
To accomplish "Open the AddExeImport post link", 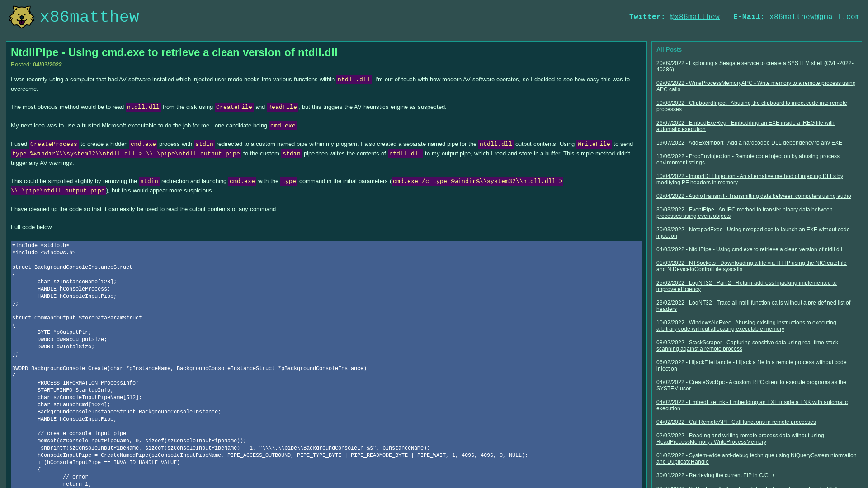I will [749, 143].
